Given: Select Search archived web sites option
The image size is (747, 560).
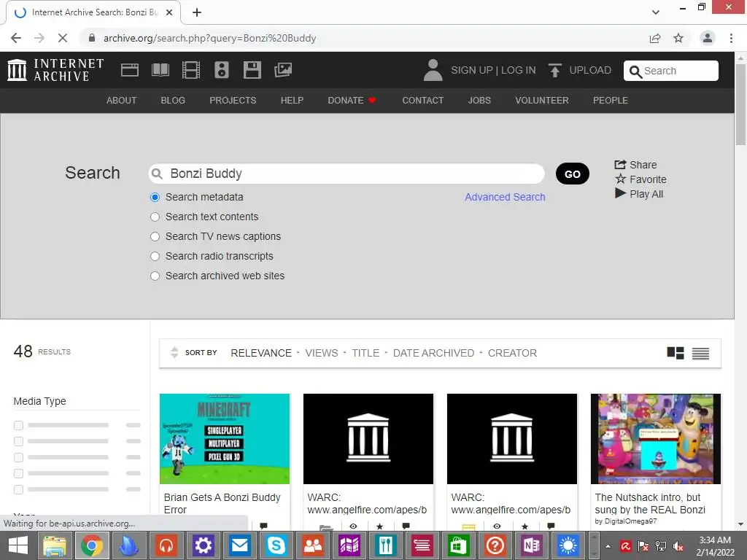Looking at the screenshot, I should tap(155, 276).
